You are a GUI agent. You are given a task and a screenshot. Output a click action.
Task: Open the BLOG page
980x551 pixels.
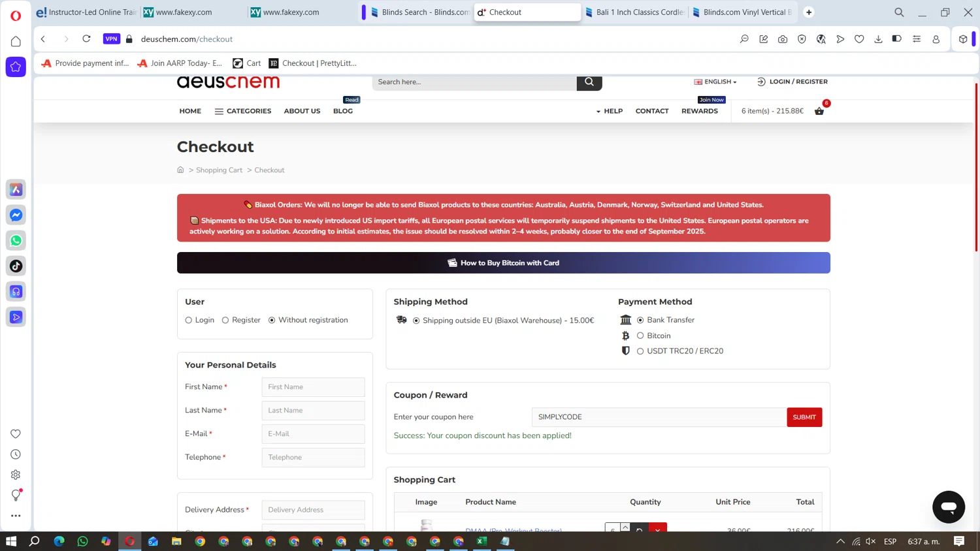click(x=343, y=111)
